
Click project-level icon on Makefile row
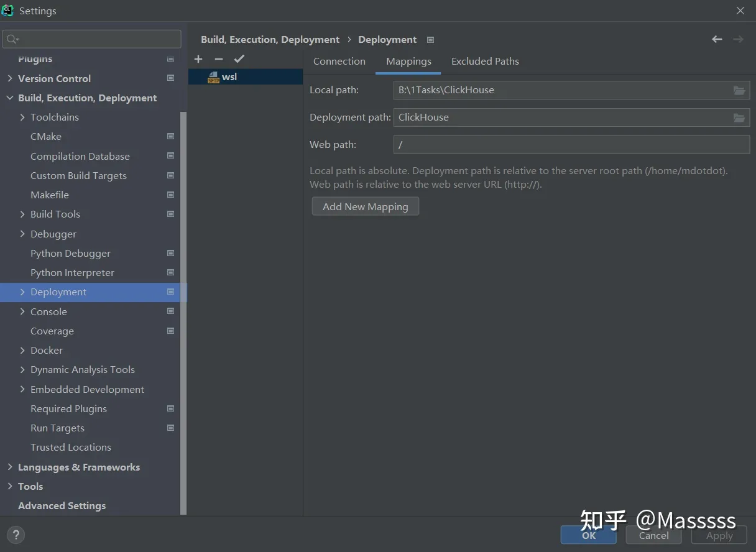pos(171,195)
